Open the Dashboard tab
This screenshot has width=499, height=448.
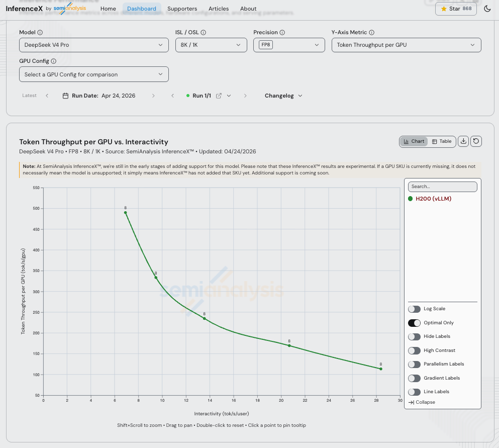[142, 9]
